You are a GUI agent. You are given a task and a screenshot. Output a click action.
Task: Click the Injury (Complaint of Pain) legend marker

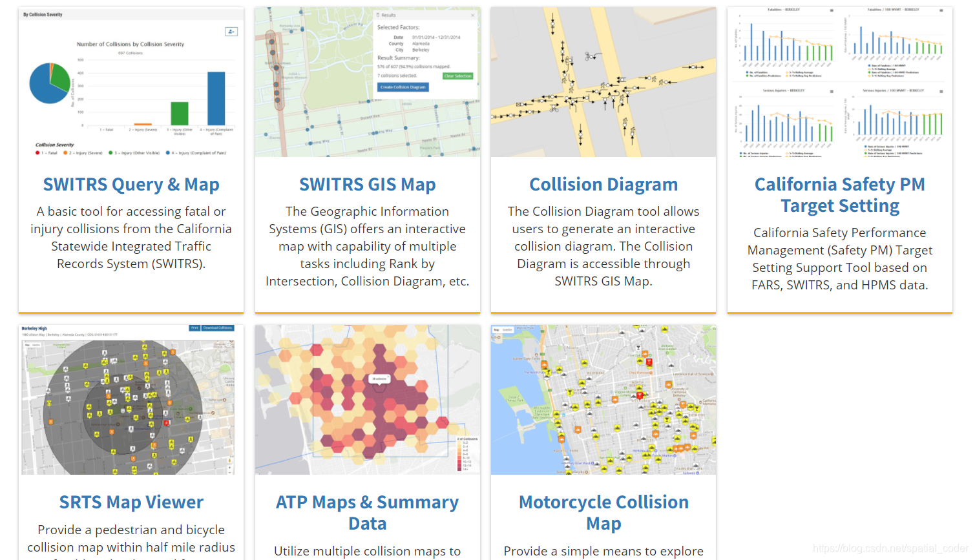coord(168,153)
